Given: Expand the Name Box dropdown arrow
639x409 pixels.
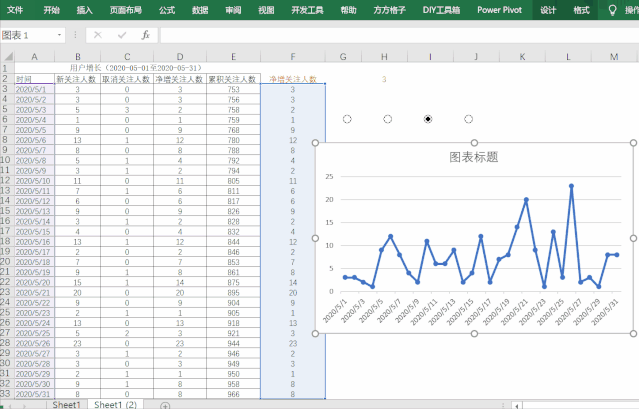Looking at the screenshot, I should point(59,35).
